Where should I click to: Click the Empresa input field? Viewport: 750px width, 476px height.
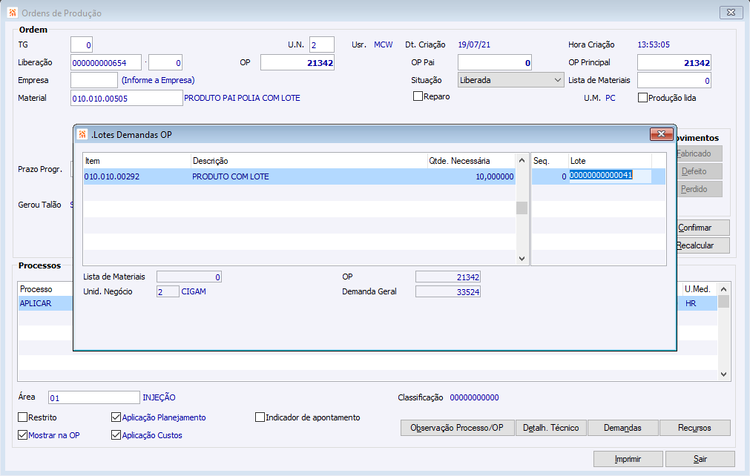point(94,80)
